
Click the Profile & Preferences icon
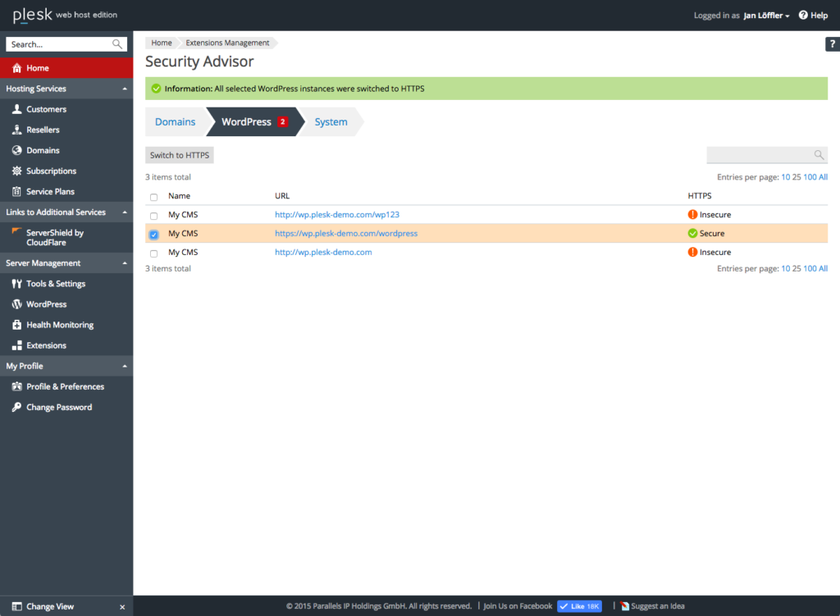pyautogui.click(x=16, y=386)
